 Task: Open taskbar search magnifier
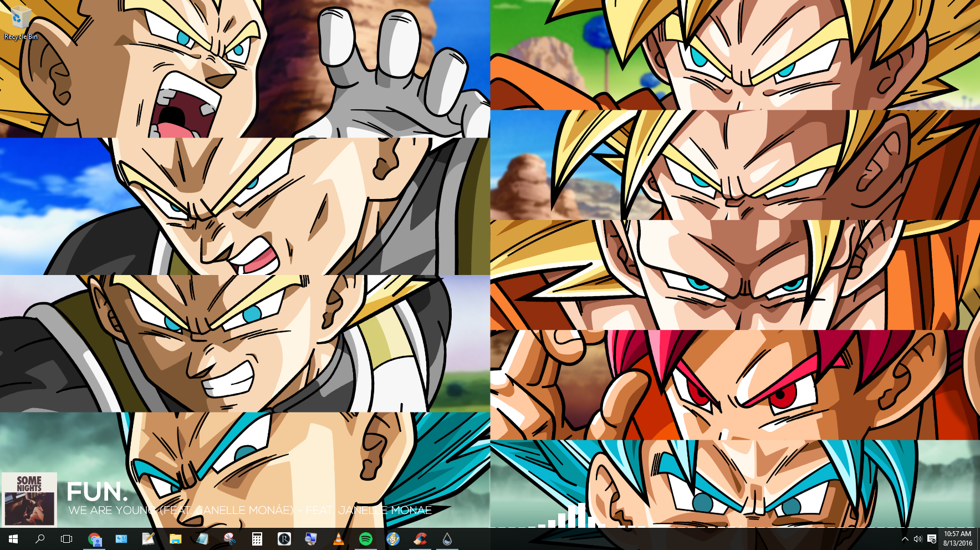(x=40, y=539)
